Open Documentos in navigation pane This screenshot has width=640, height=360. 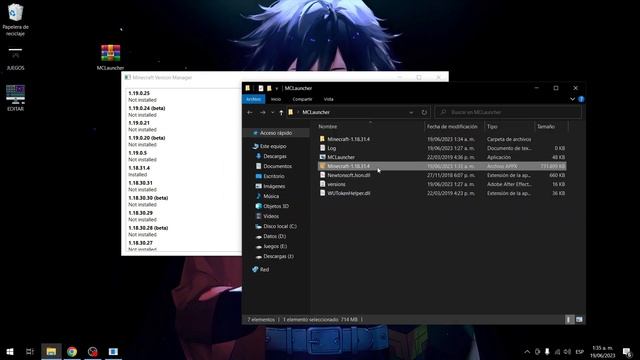pos(273,166)
